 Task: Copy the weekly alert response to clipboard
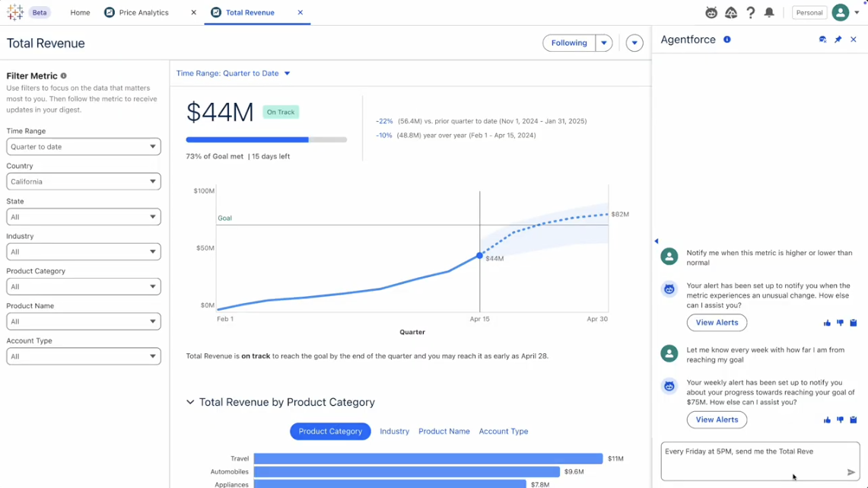(x=853, y=419)
